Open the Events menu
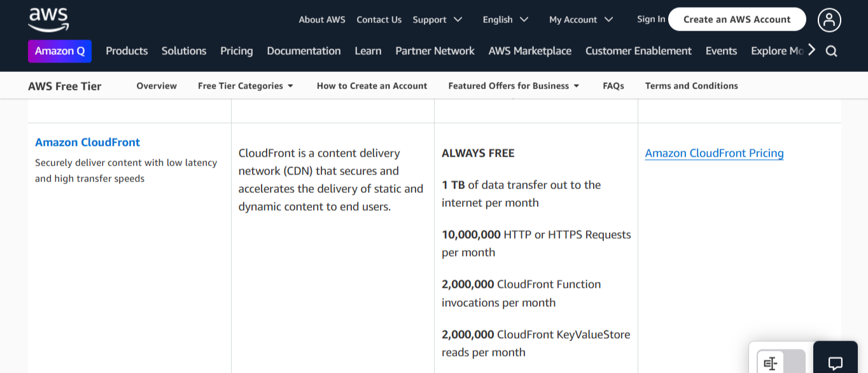Viewport: 868px width, 373px height. click(x=721, y=51)
